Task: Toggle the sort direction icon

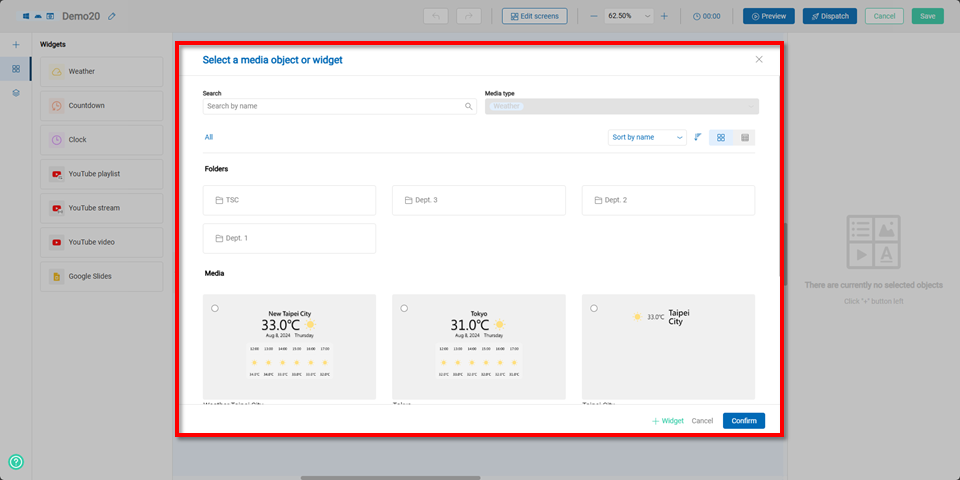Action: pos(697,137)
